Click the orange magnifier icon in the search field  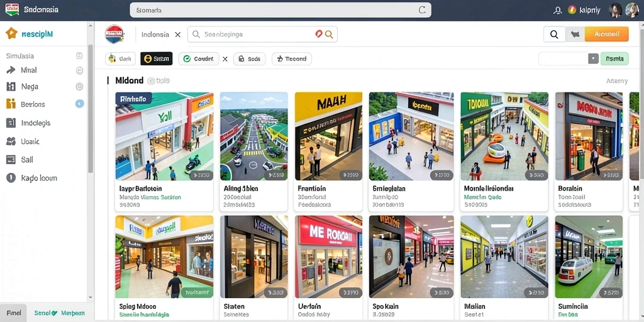(328, 35)
